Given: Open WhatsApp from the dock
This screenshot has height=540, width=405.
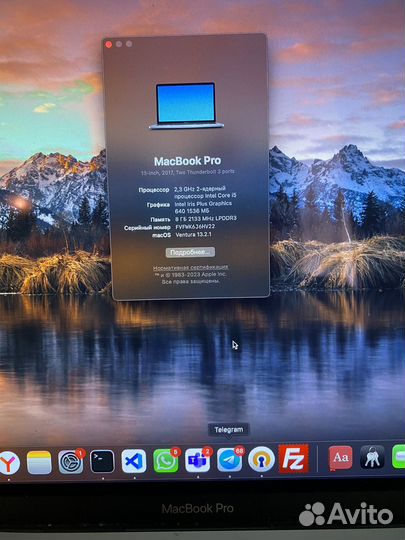Looking at the screenshot, I should 166,460.
